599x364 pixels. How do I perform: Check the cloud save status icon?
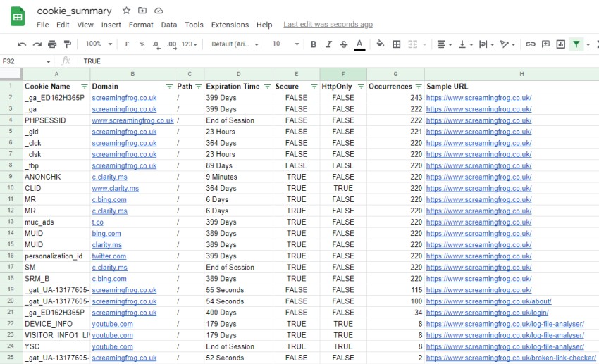point(159,11)
